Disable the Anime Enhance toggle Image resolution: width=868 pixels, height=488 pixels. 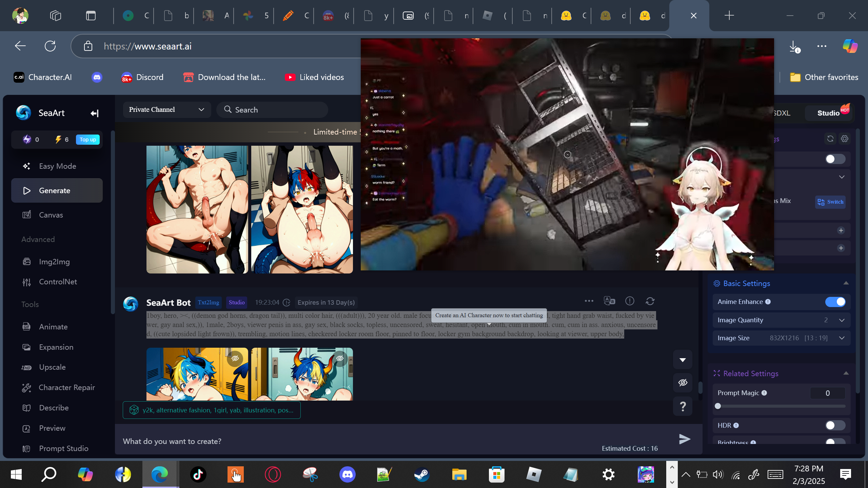click(835, 302)
